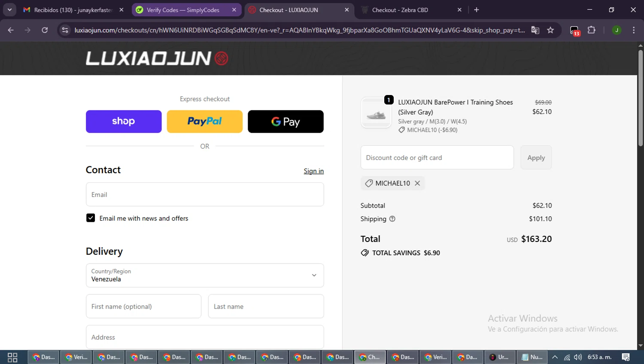Reload the checkout page

coord(45,30)
